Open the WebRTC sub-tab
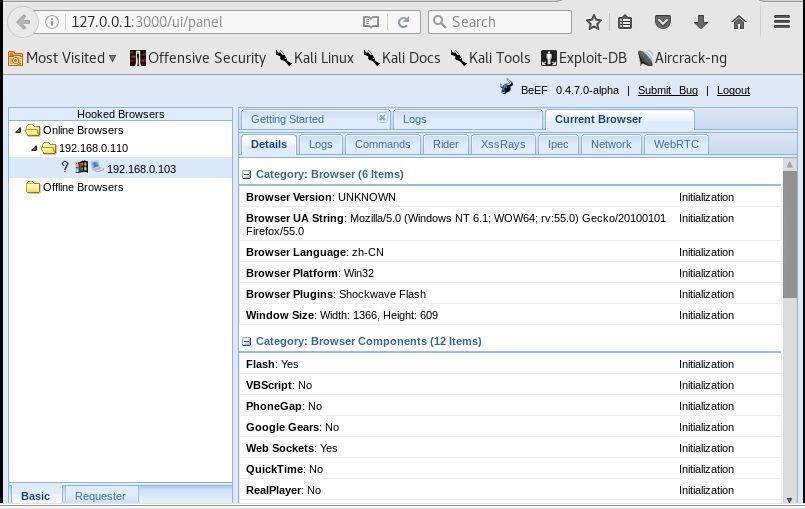This screenshot has height=509, width=805. pos(676,144)
